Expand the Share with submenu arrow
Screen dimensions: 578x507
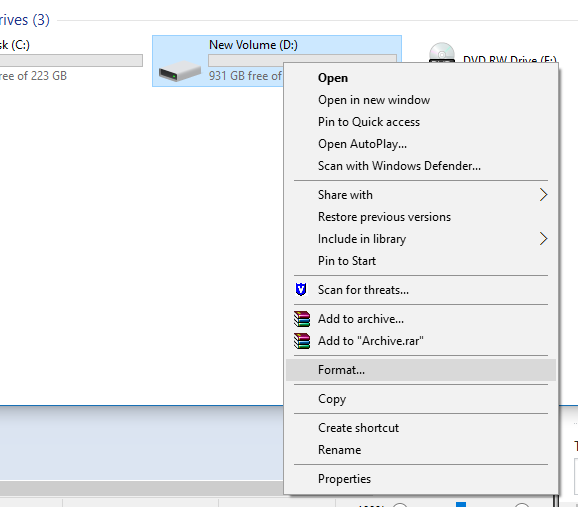pyautogui.click(x=543, y=195)
